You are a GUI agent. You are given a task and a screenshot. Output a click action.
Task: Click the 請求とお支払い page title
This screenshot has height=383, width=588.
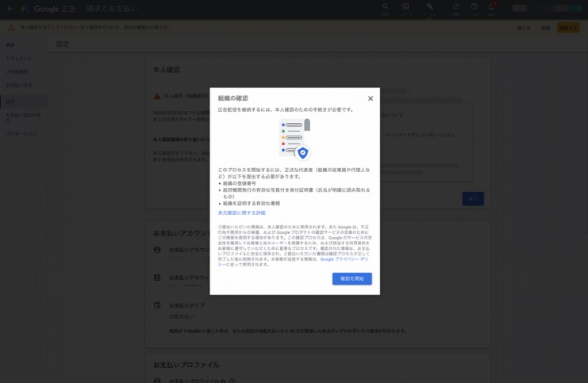(112, 9)
